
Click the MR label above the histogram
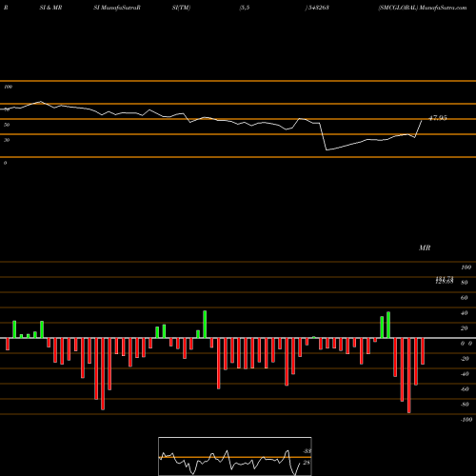coord(425,248)
